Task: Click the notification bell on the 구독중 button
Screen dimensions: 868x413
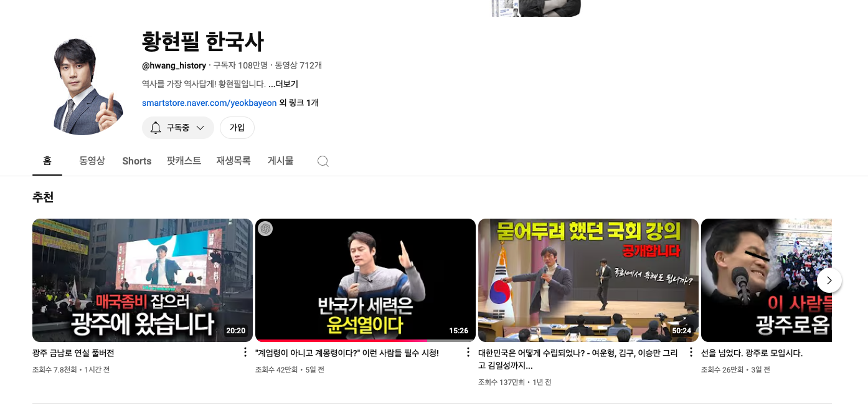Action: (x=155, y=128)
